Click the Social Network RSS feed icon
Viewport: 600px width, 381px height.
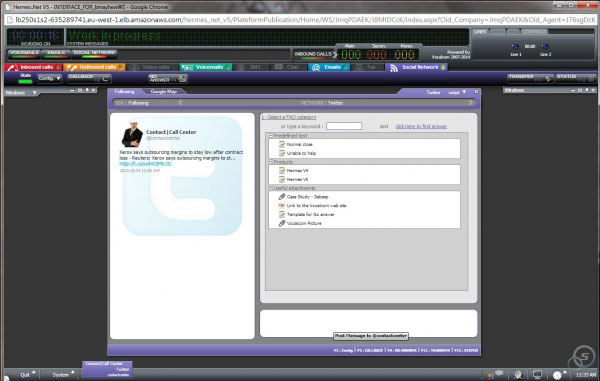[394, 68]
